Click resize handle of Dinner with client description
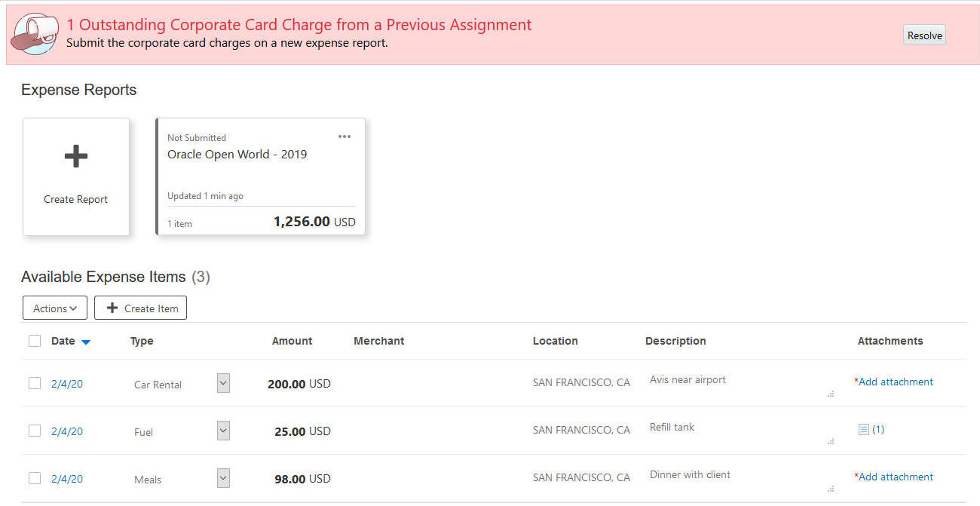Screen dimensions: 980x506 coord(831,489)
